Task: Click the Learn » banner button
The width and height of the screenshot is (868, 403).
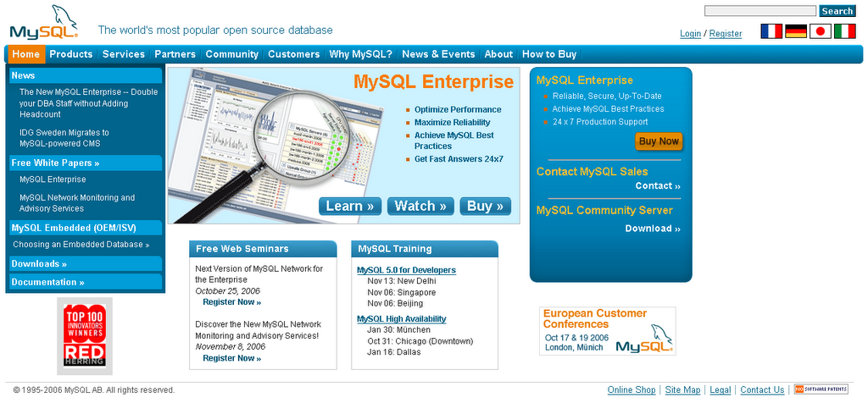Action: coord(350,207)
